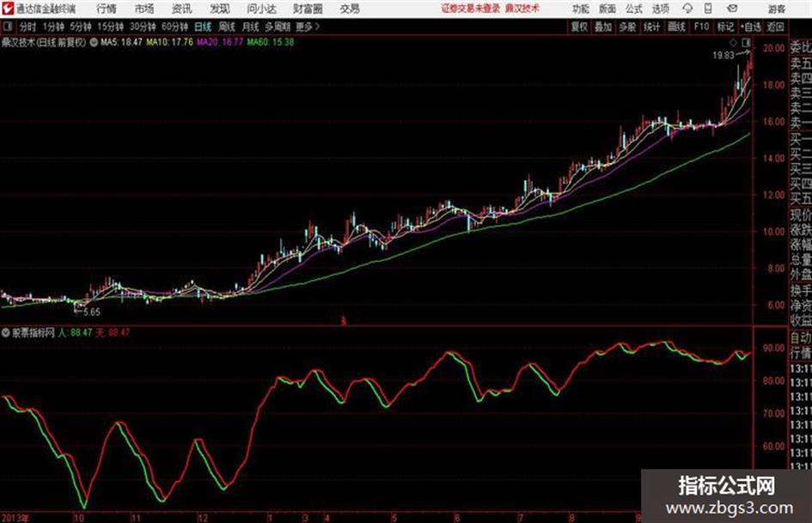812x523 pixels.
Task: Click the 叠加 overlay button
Action: tap(603, 27)
